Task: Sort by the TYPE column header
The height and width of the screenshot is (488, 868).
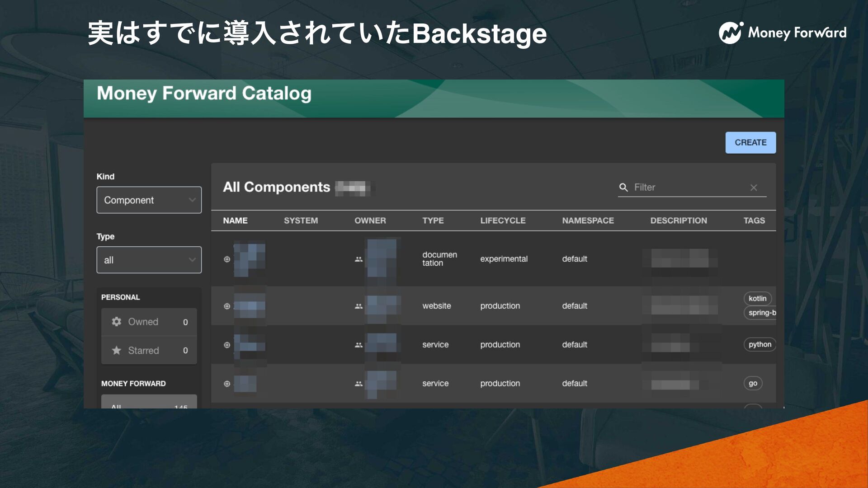Action: [433, 221]
